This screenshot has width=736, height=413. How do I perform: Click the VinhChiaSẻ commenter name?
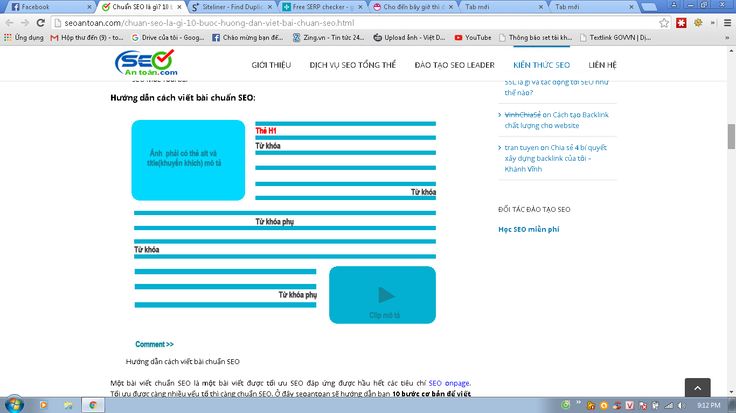(522, 115)
